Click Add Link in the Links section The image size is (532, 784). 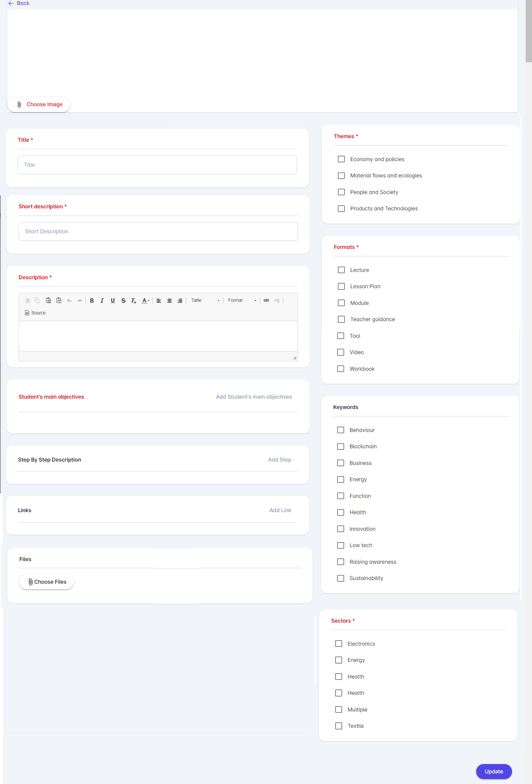(x=280, y=510)
